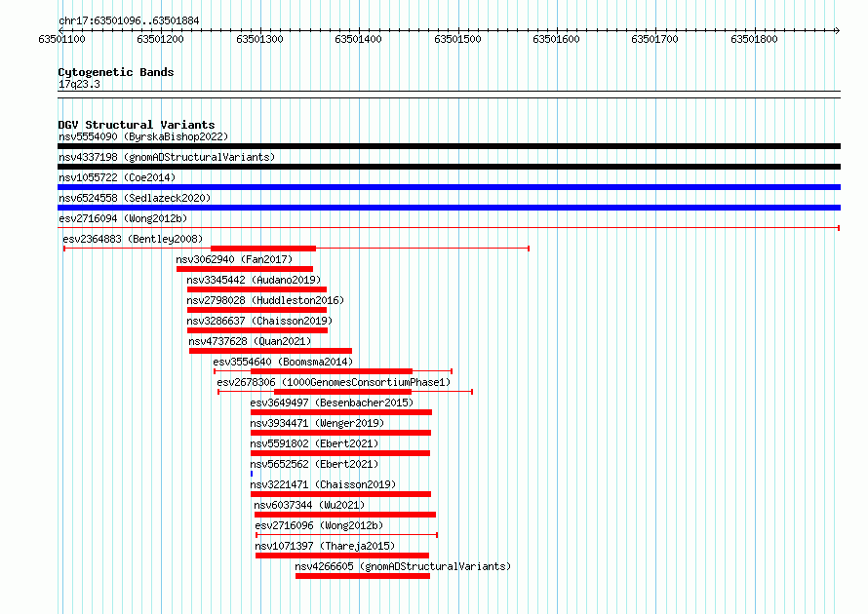Click ruler position 63501800
Viewport: 868px width, 614px height.
(x=754, y=39)
